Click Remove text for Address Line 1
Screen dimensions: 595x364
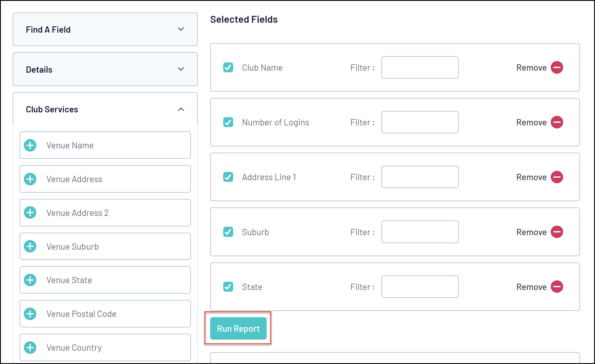click(531, 177)
